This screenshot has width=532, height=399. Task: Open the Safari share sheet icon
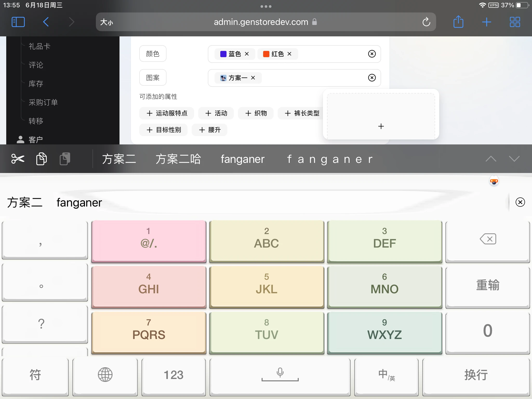tap(458, 22)
